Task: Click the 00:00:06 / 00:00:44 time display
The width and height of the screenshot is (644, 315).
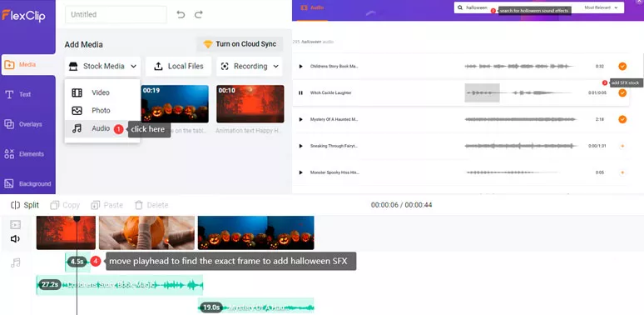Action: [401, 205]
